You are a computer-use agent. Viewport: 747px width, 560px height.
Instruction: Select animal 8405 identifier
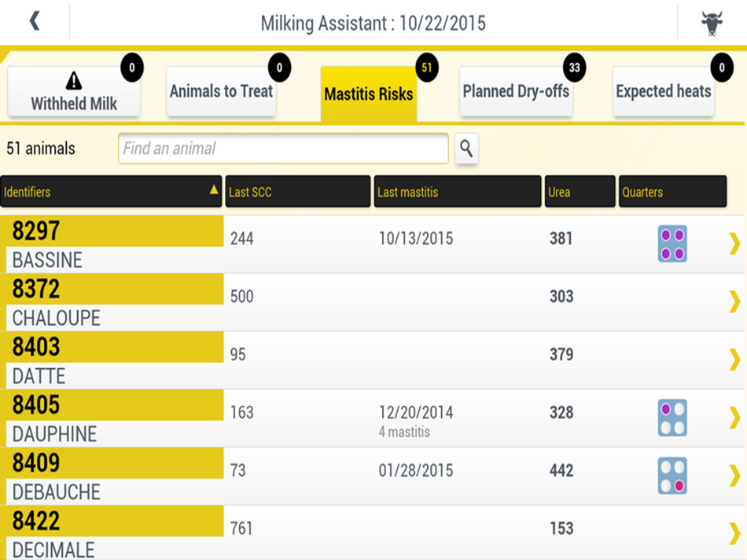[x=36, y=404]
